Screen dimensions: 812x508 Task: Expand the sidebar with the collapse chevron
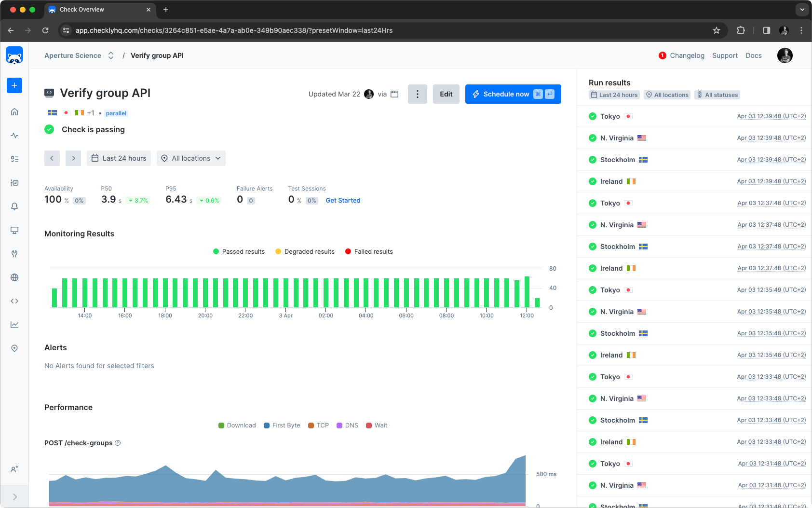(x=14, y=496)
